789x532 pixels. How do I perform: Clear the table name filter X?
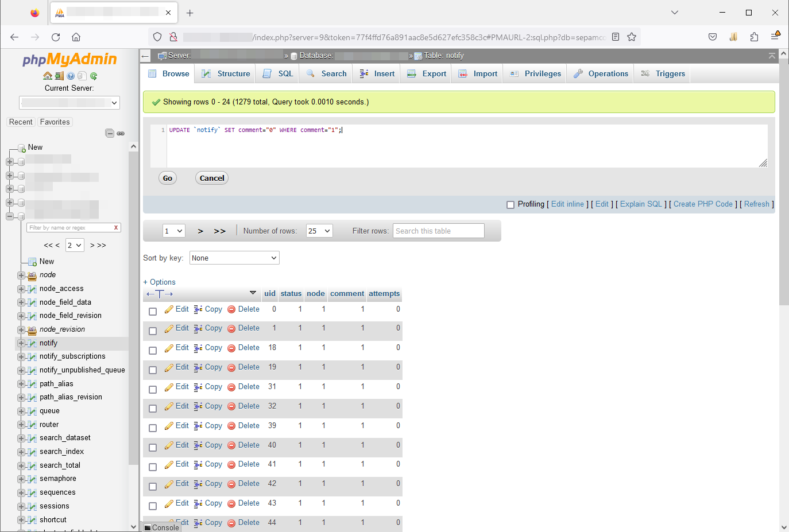click(x=116, y=228)
